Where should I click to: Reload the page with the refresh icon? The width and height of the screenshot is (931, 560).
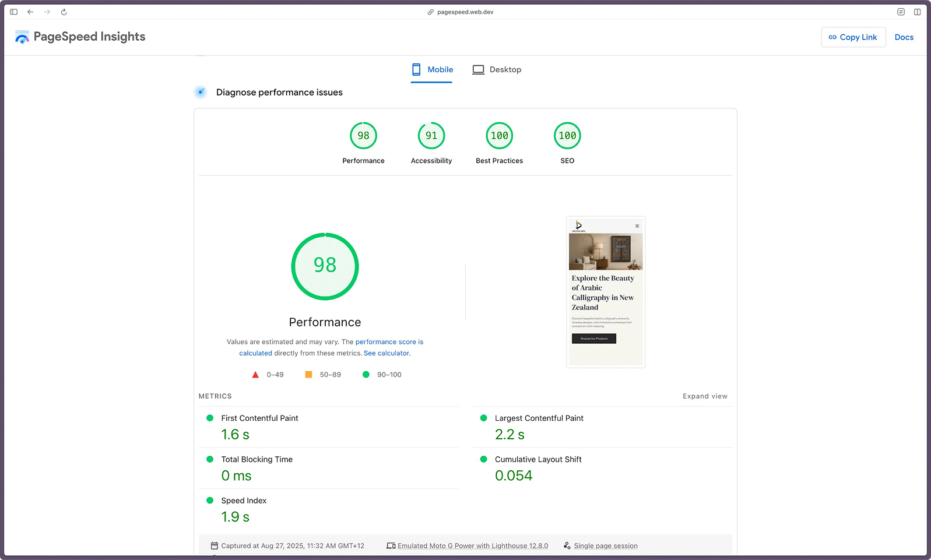coord(64,12)
